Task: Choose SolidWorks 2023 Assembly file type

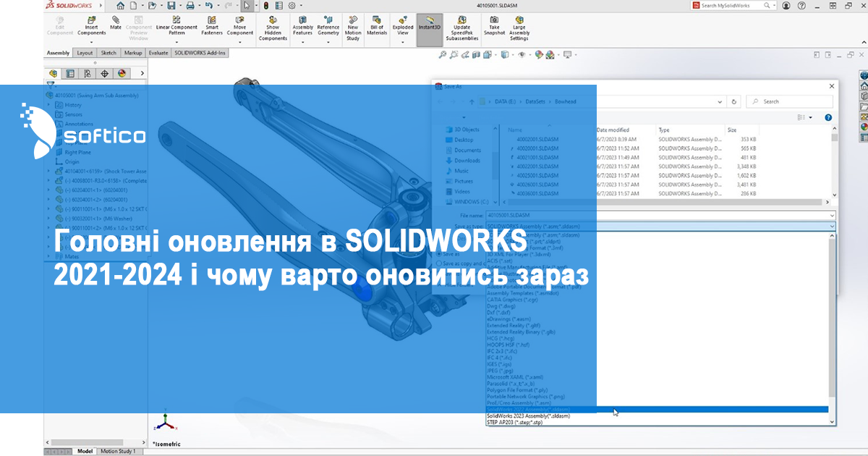Action: (528, 416)
